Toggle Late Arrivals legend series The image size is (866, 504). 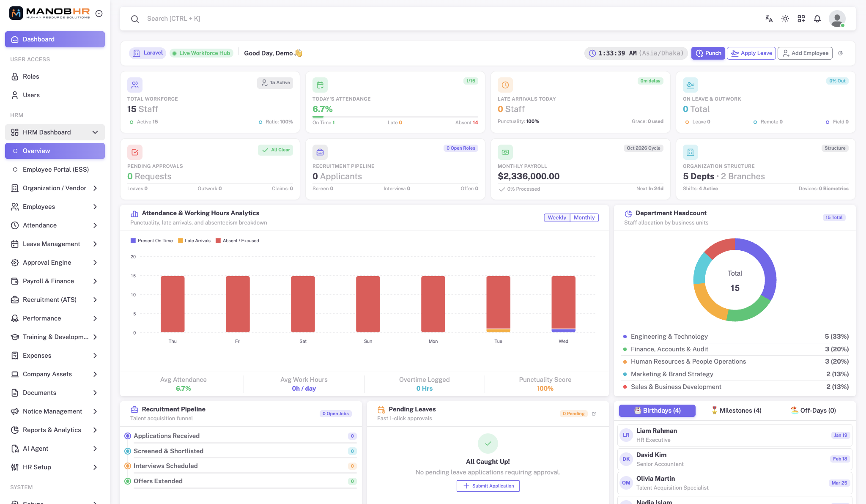(x=195, y=241)
